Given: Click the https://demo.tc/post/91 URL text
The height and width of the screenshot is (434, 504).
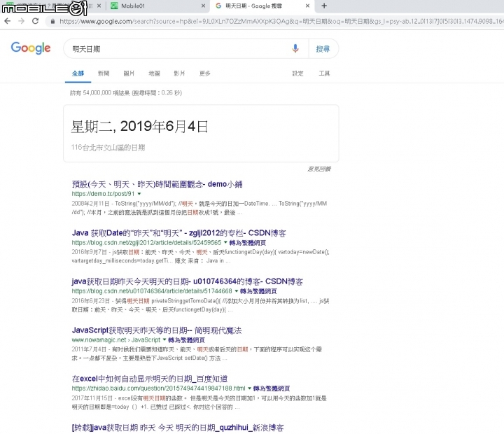Looking at the screenshot, I should pyautogui.click(x=103, y=194).
